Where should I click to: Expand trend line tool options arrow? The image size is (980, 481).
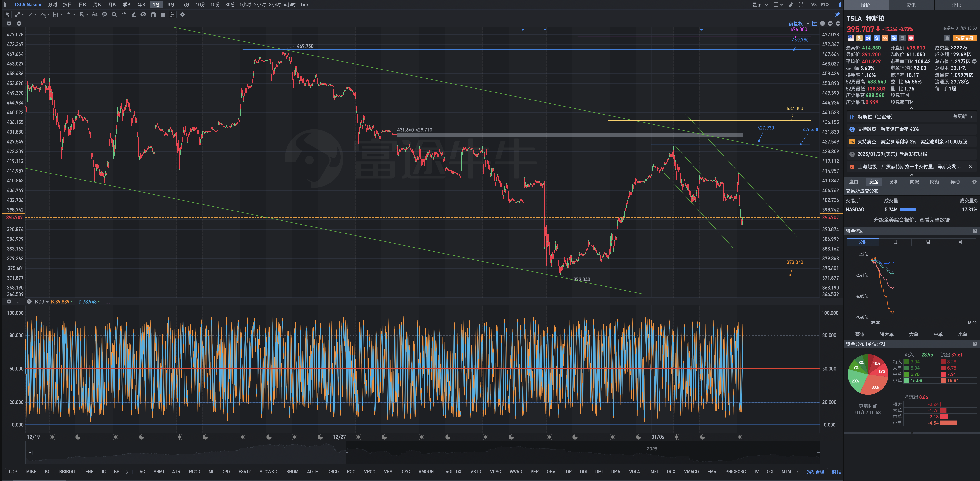23,14
